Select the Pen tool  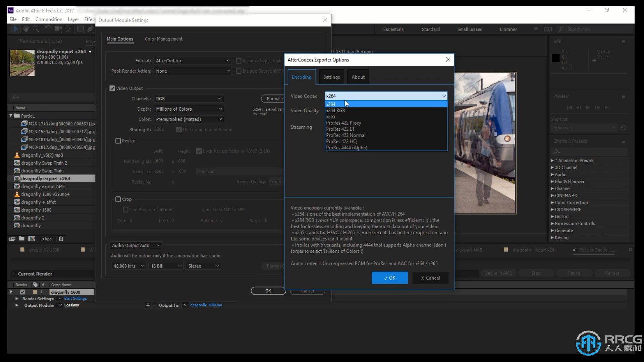click(90, 29)
